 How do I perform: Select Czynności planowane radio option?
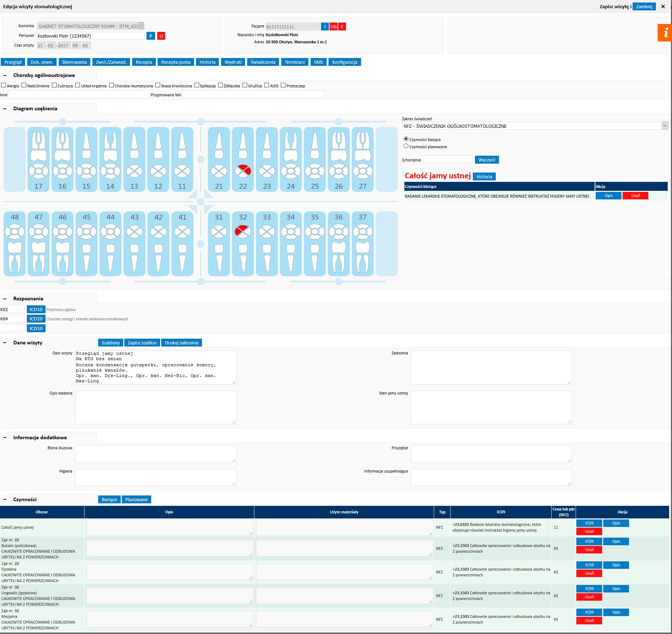[406, 146]
